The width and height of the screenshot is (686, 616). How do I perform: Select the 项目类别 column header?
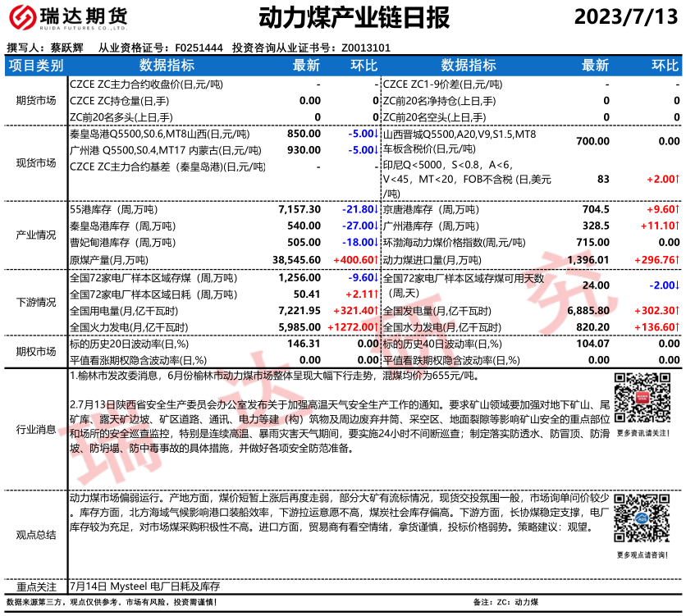click(36, 66)
